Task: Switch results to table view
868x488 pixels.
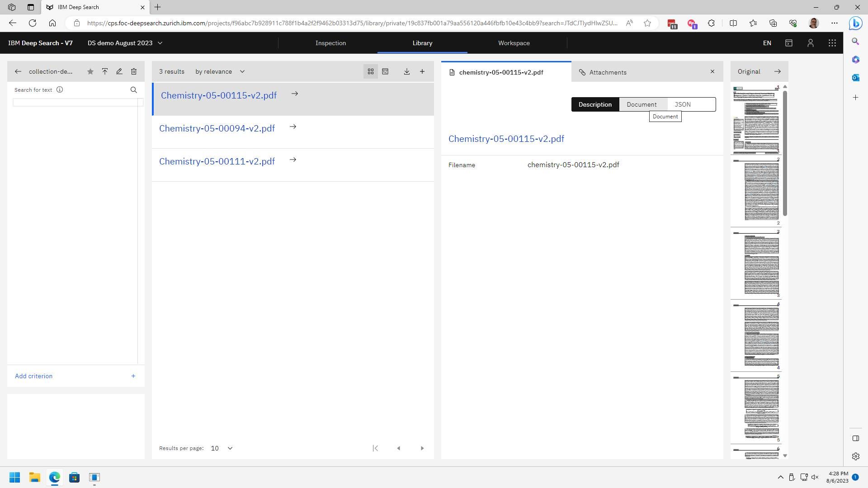Action: [x=385, y=71]
